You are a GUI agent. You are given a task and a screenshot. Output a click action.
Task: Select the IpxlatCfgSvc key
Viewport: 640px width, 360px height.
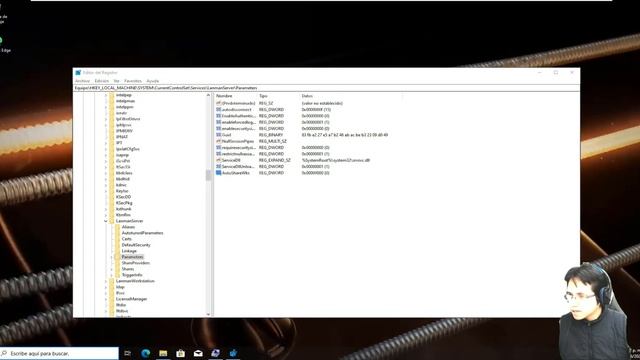tap(127, 149)
